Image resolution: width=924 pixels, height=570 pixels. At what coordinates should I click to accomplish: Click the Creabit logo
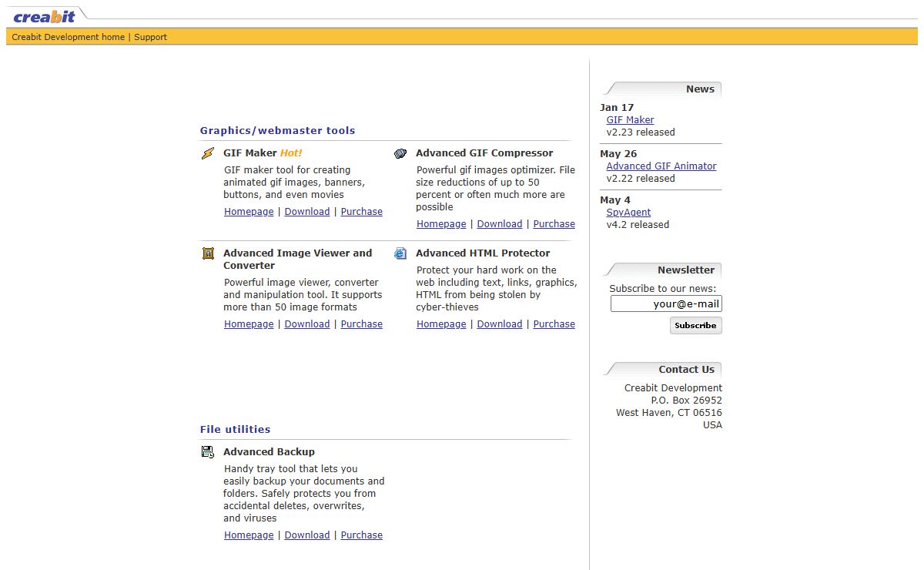[44, 17]
